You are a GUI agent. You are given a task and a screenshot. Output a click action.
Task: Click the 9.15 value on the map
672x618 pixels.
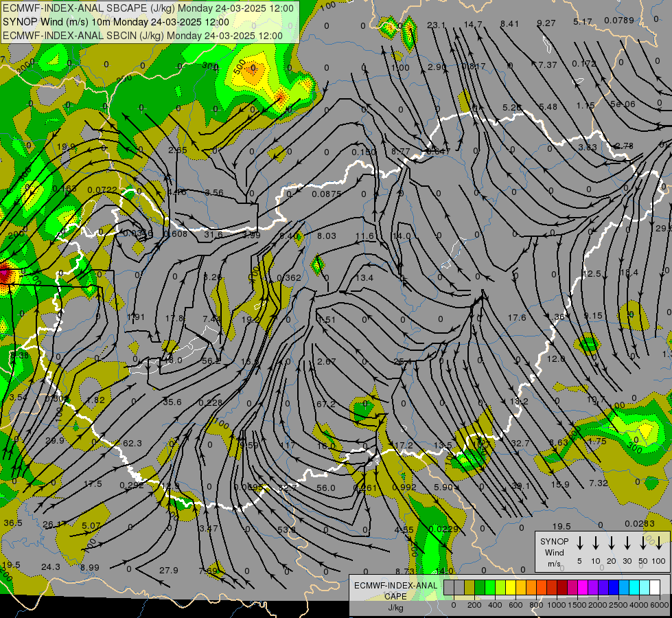pos(593,315)
